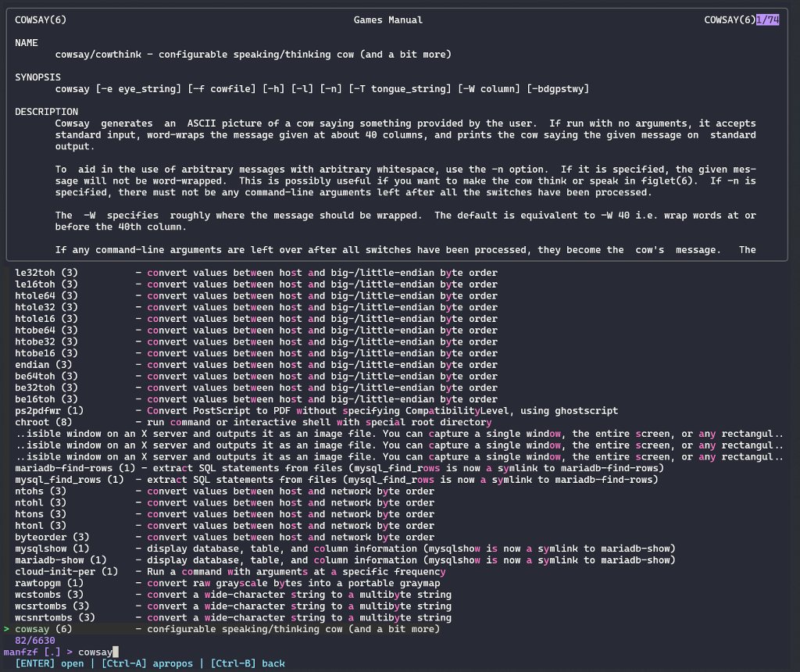This screenshot has height=672, width=800.
Task: Click the [Ctrl-A] apropos key hint
Action: point(147,663)
